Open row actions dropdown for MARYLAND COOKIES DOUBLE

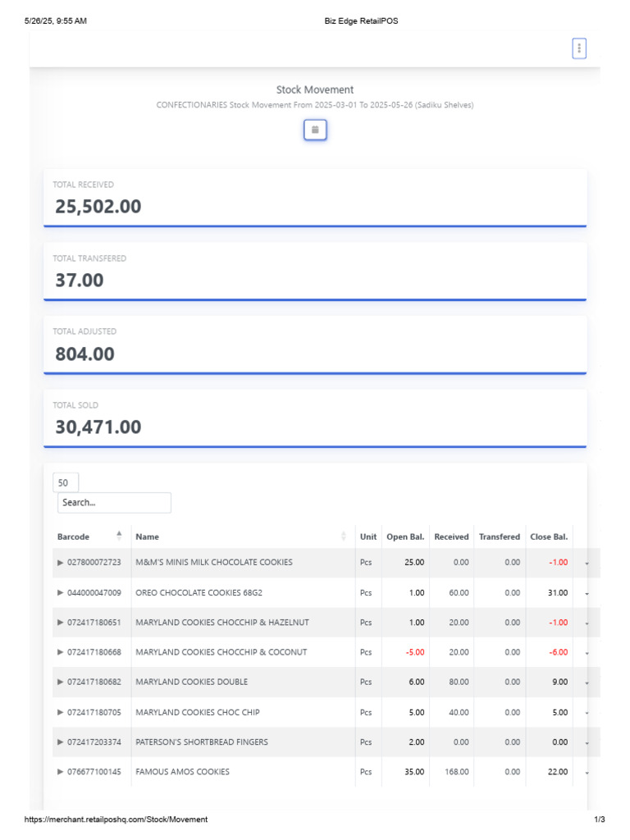[x=587, y=683]
